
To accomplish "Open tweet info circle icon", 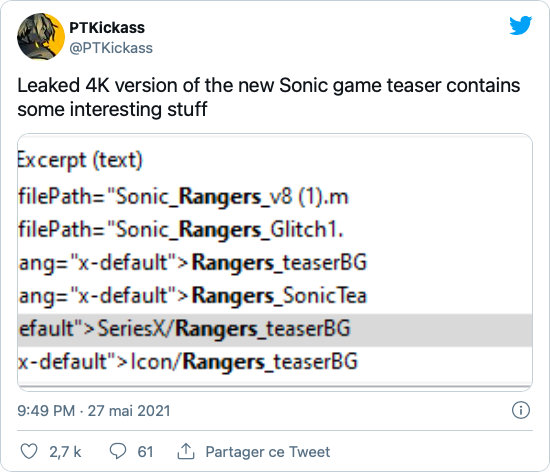I will [521, 410].
